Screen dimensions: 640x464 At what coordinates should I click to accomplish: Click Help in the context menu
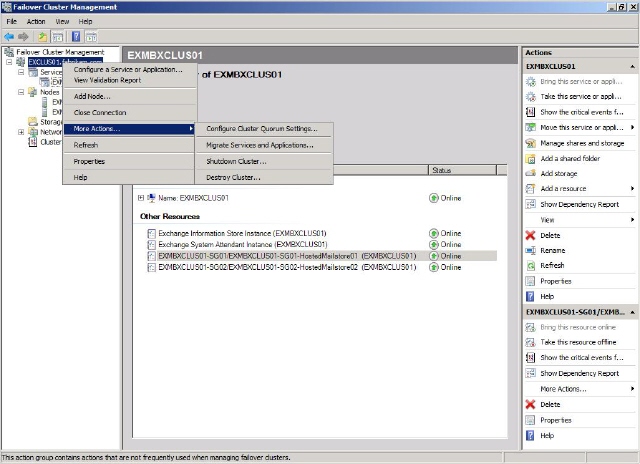[x=128, y=178]
